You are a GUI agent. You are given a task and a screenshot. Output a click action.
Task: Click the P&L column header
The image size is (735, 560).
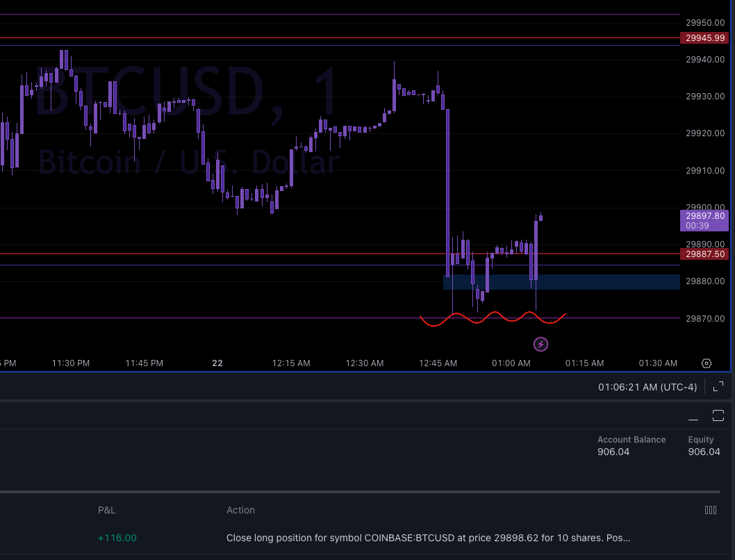coord(106,510)
